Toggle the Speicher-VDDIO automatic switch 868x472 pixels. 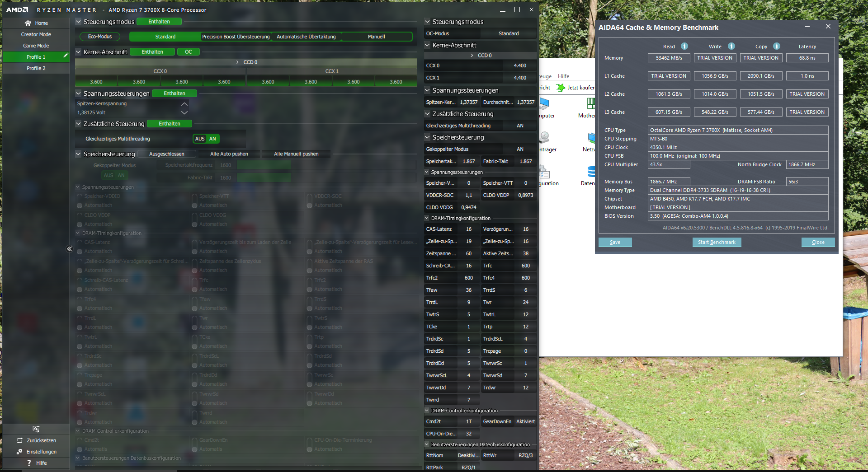[x=80, y=201]
